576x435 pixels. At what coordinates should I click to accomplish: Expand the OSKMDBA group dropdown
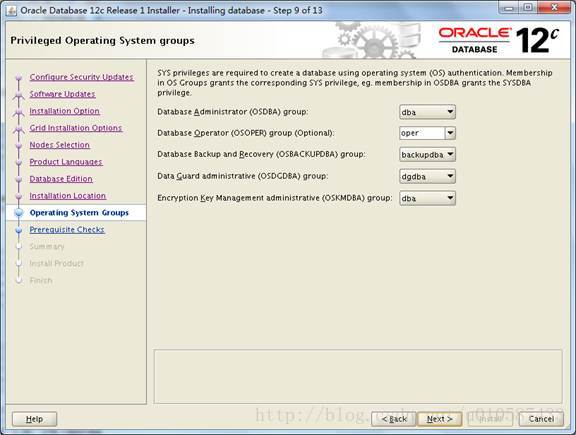[x=427, y=198]
